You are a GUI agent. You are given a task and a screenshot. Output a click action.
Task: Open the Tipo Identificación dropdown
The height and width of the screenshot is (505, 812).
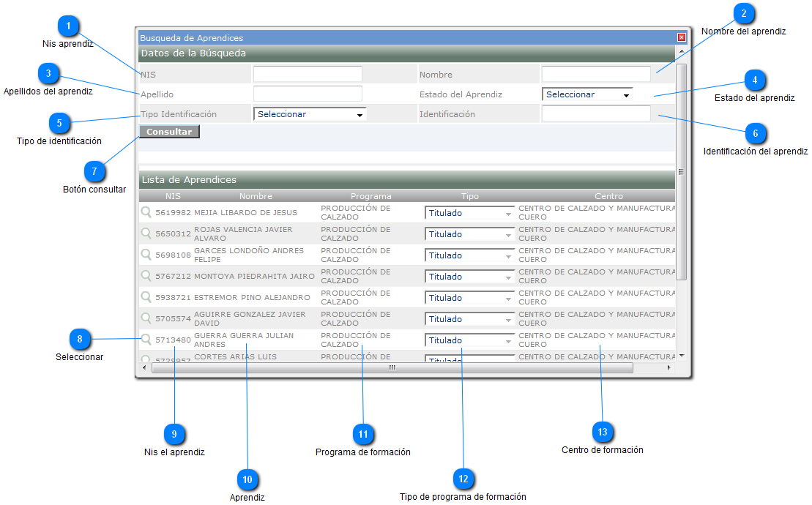coord(310,114)
